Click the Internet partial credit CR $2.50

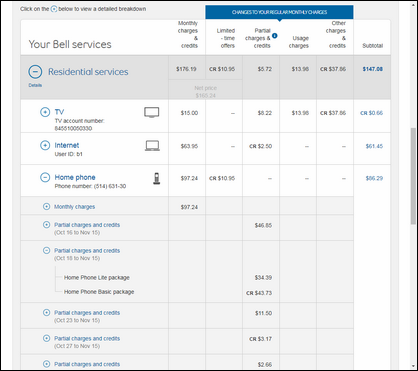[x=260, y=146]
